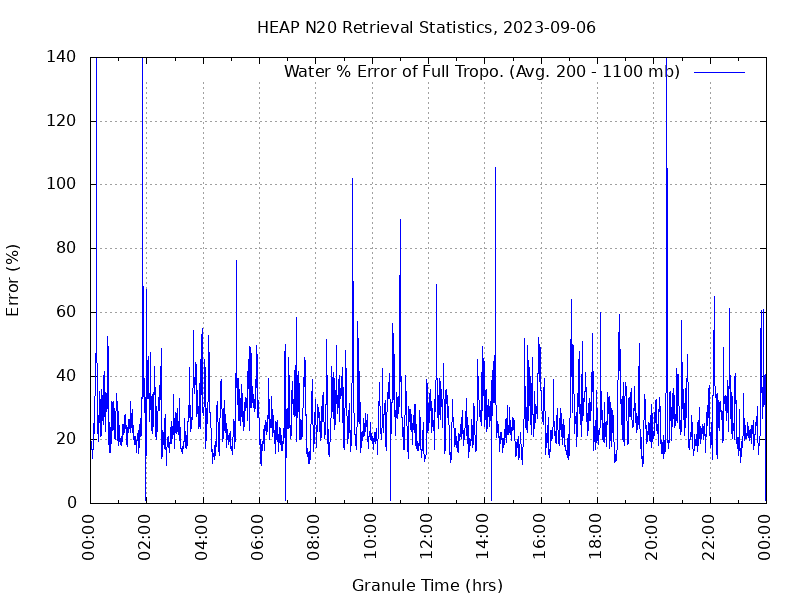Image resolution: width=800 pixels, height=600 pixels.
Task: Click the x-axis tick label 16:00
Action: [539, 537]
